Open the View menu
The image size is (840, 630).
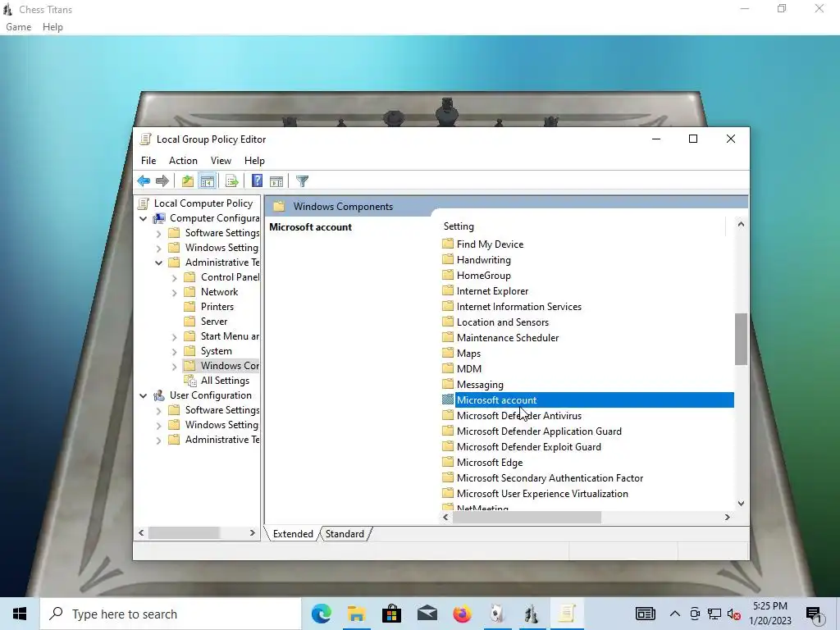pyautogui.click(x=221, y=161)
